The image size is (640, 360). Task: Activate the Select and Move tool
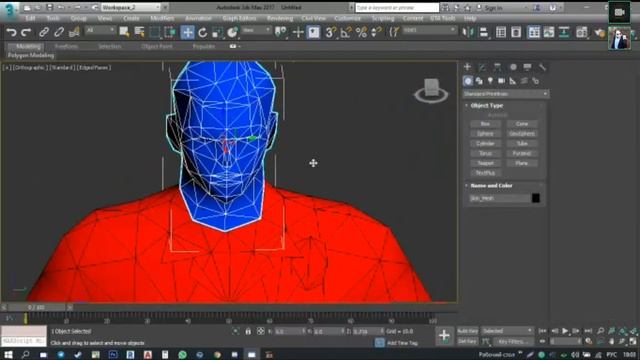[187, 32]
